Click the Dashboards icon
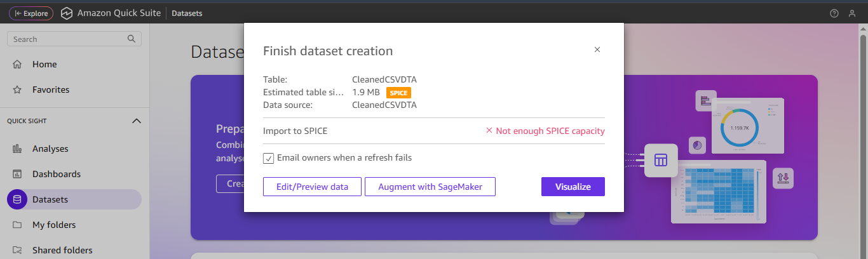This screenshot has width=868, height=259. coord(18,174)
